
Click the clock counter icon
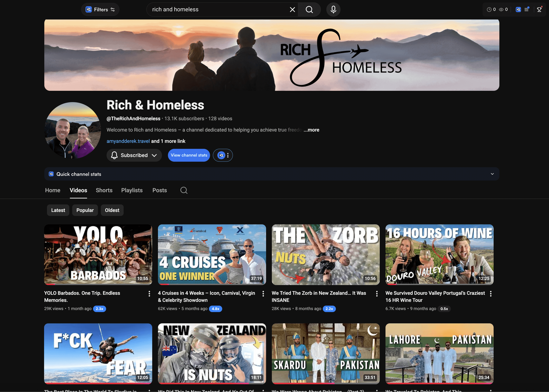pyautogui.click(x=489, y=10)
